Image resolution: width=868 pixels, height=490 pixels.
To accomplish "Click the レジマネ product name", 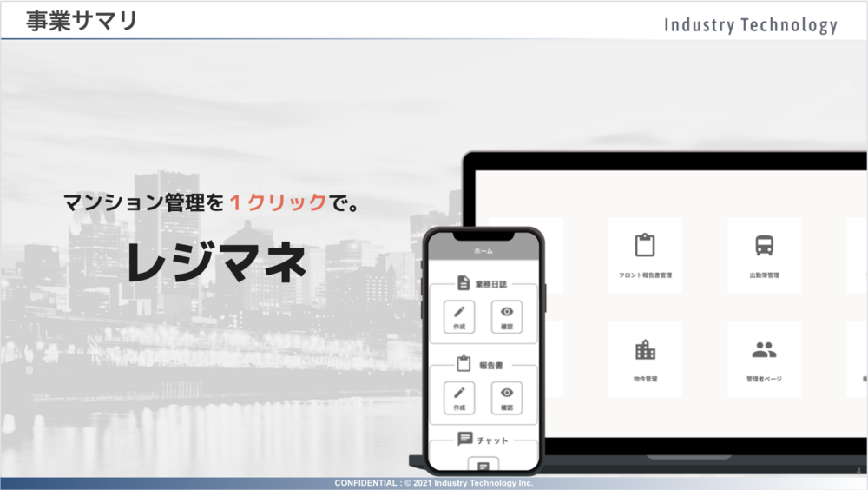I will pyautogui.click(x=216, y=261).
